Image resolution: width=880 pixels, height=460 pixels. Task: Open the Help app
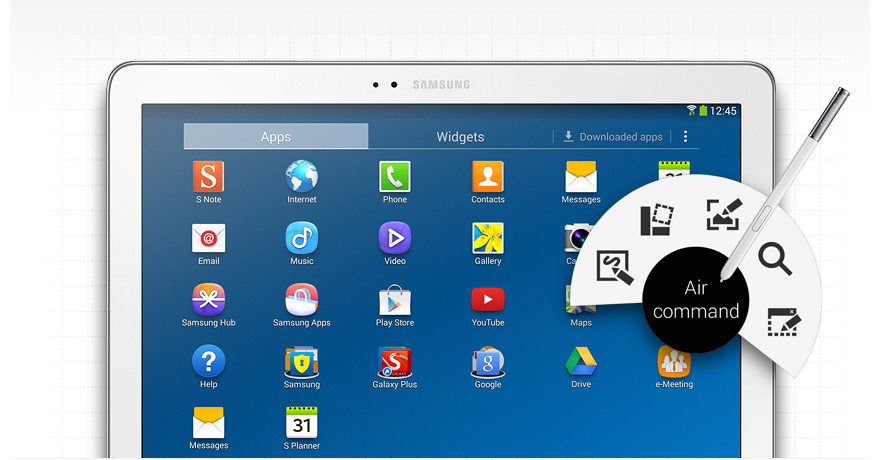coord(208,362)
